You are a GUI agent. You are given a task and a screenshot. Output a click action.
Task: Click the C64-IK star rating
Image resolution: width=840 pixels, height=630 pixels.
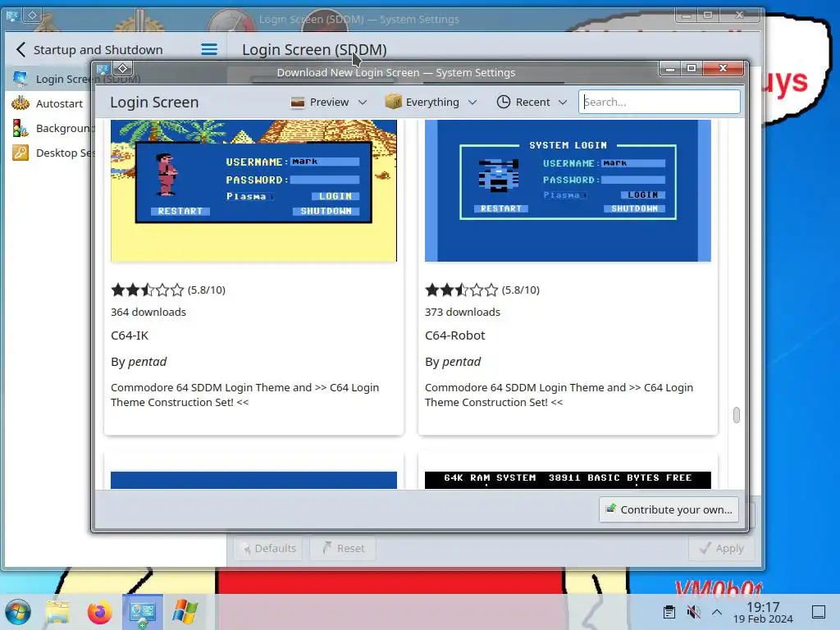coord(148,290)
